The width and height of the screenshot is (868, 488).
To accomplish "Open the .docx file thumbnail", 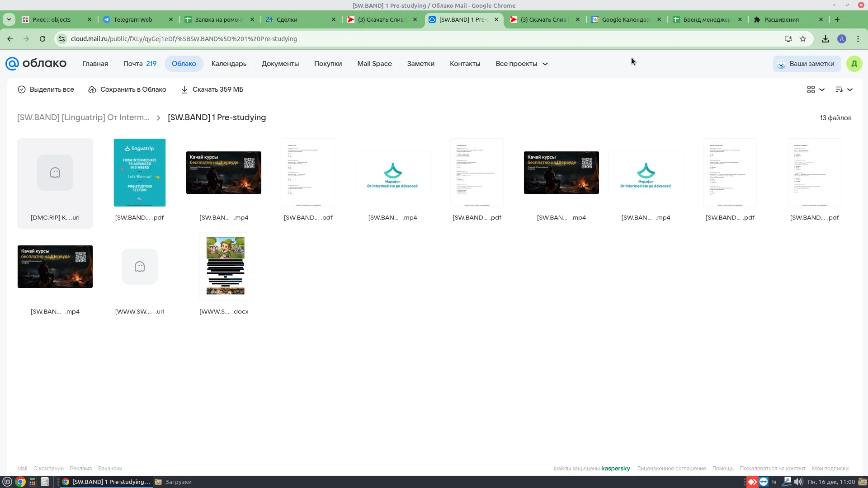I will click(224, 267).
